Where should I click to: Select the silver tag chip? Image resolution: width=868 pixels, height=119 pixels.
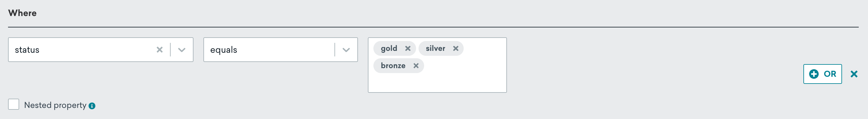(435, 48)
